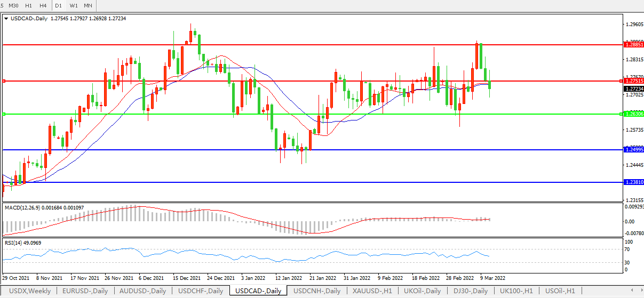Select the MN monthly timeframe

click(x=88, y=5)
